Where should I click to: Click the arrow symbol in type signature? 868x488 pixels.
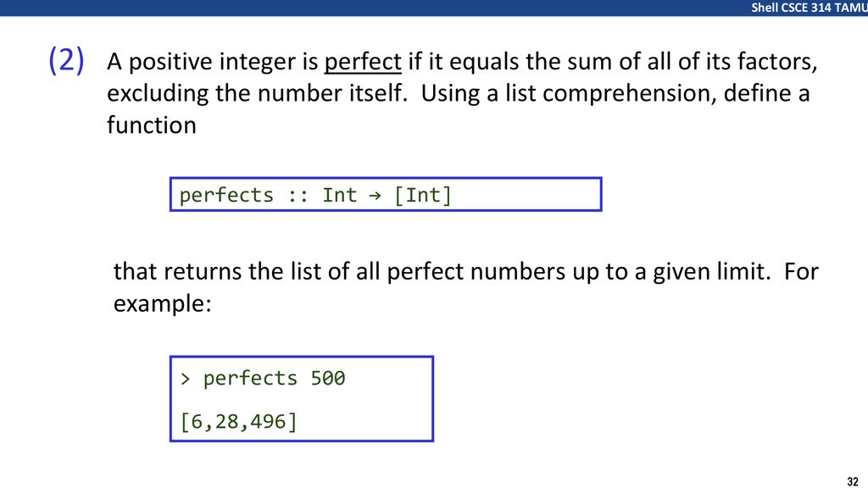pos(375,196)
